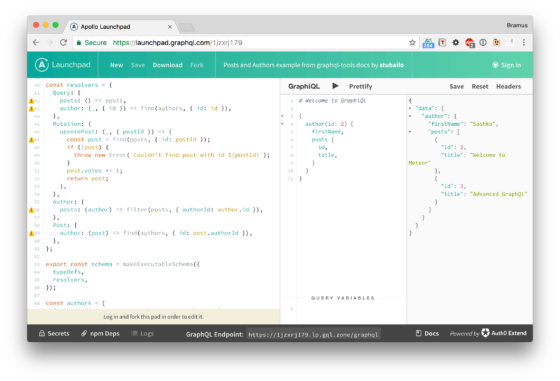Open the GraphiQL Headers editor
Image resolution: width=560 pixels, height=381 pixels.
(x=509, y=86)
